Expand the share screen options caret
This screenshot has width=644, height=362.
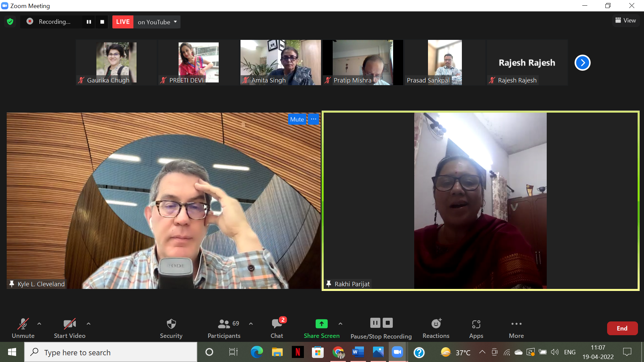point(340,324)
